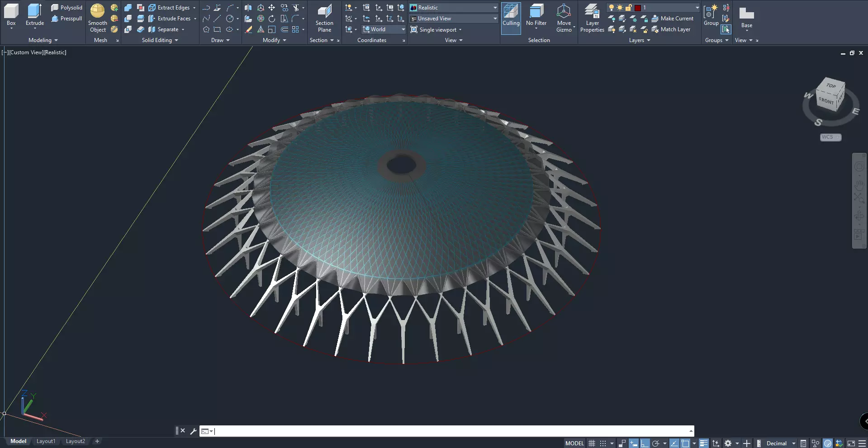
Task: Toggle 2D Object Snap square icon
Action: (x=685, y=443)
